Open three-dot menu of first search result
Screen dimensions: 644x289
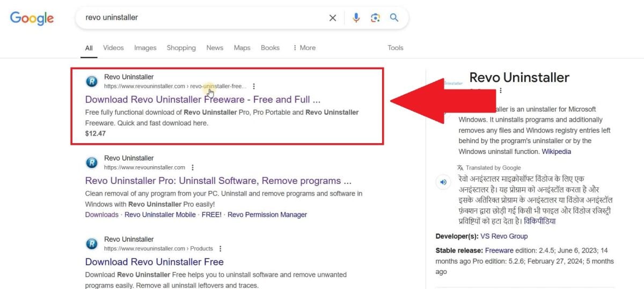tap(254, 86)
